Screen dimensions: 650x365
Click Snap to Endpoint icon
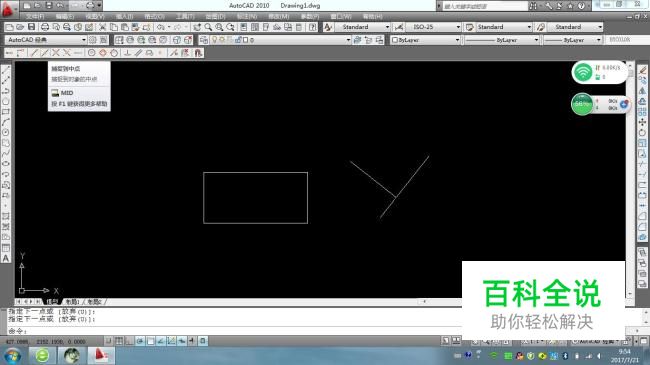(34, 53)
